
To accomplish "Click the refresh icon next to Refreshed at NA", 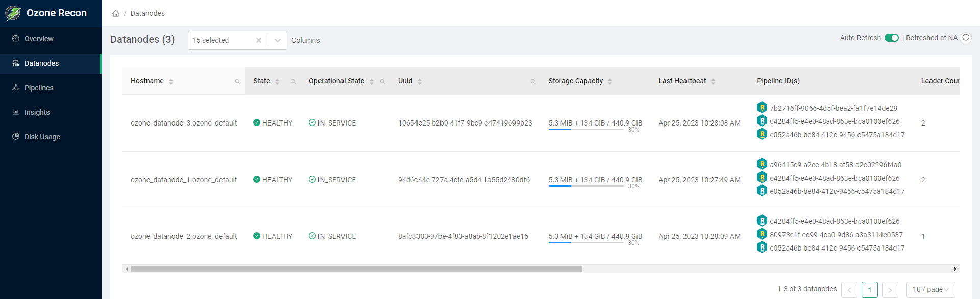I will point(966,38).
